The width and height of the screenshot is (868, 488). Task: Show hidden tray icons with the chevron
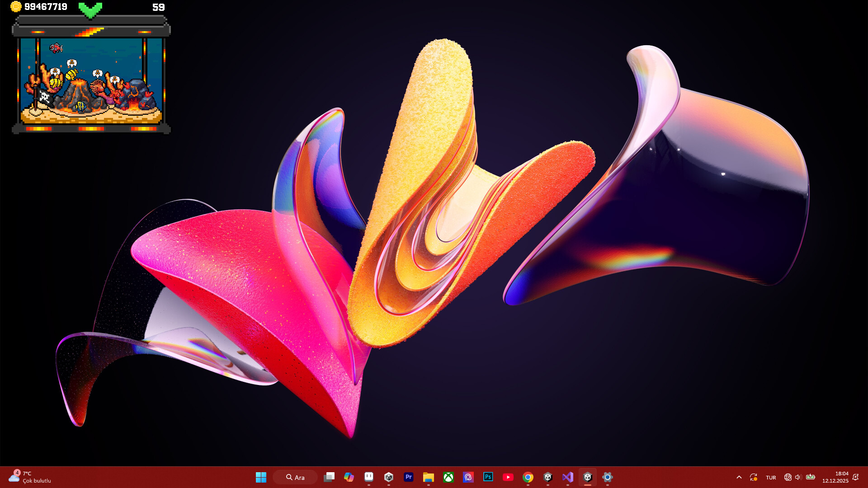point(739,477)
